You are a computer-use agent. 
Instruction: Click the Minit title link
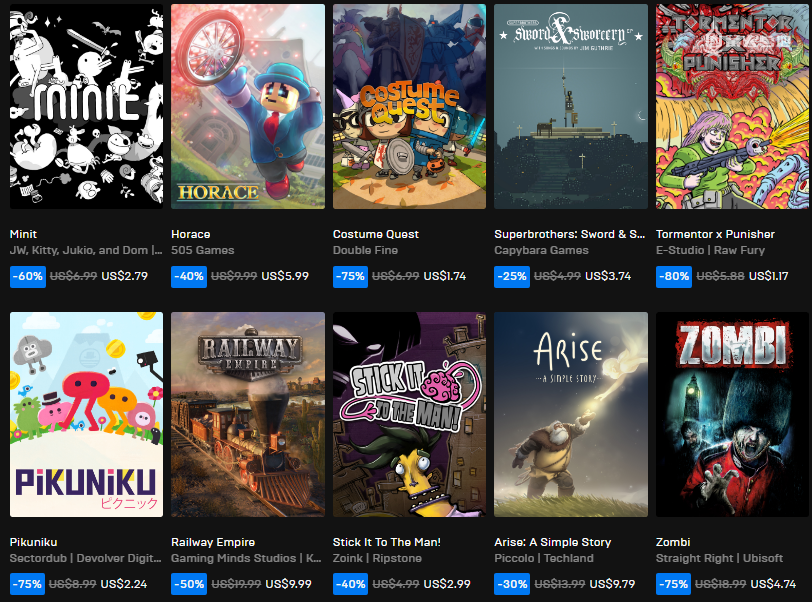pos(23,234)
